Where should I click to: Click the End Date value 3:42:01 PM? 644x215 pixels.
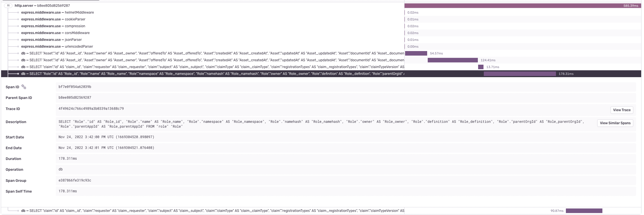click(106, 148)
